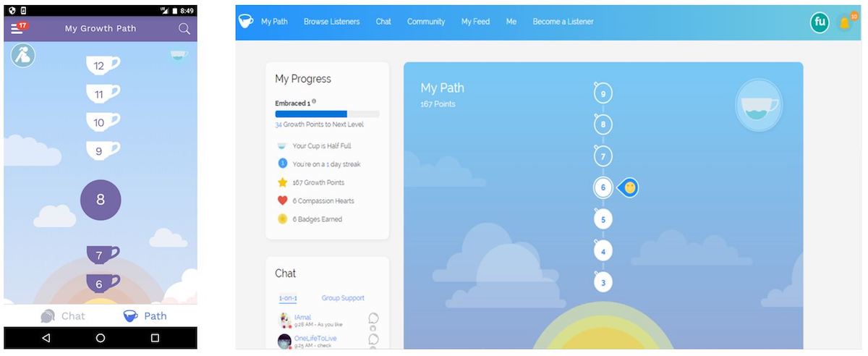Open the 'fu' user avatar
Screen dimensions: 868x356
pos(820,22)
